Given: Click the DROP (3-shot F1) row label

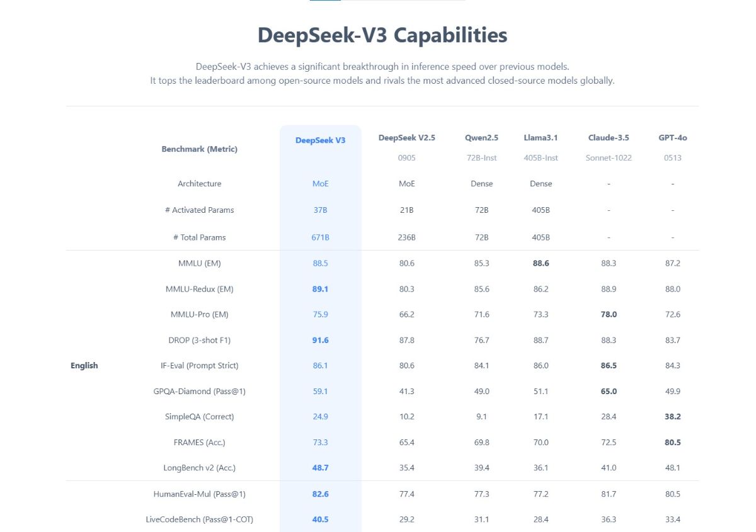Looking at the screenshot, I should [x=199, y=341].
